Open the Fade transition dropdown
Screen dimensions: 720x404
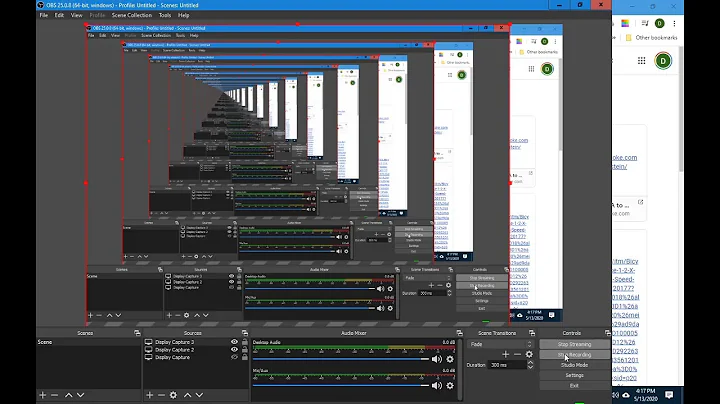500,344
